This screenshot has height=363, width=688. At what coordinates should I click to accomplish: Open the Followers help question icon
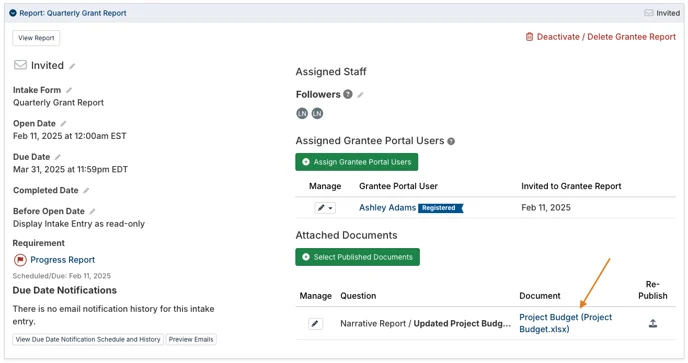348,94
